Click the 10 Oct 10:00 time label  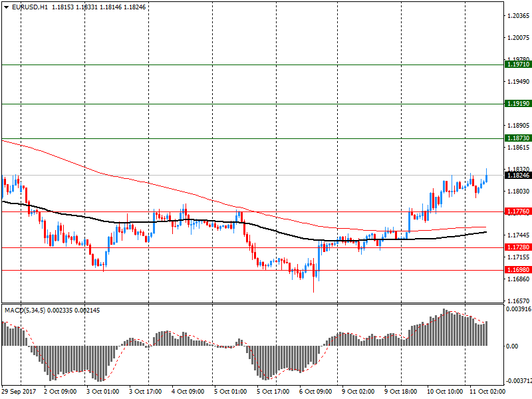tap(445, 392)
